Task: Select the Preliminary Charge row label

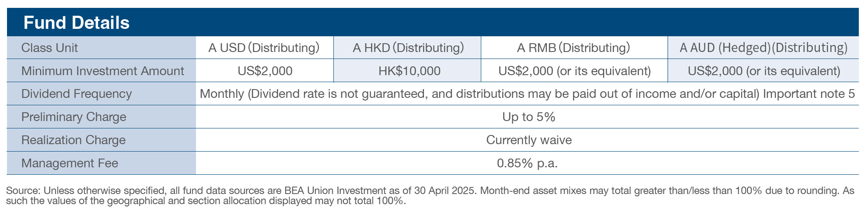Action: pyautogui.click(x=73, y=117)
